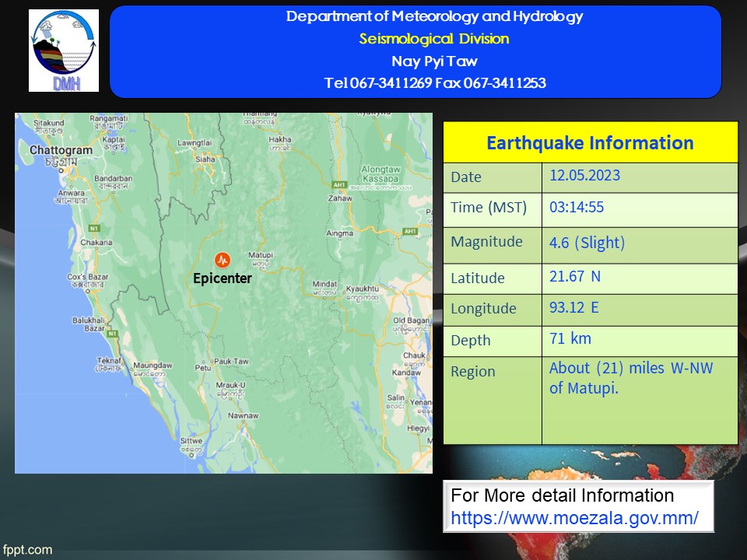Image resolution: width=747 pixels, height=560 pixels.
Task: Click Teknaf label on map
Action: click(x=109, y=360)
